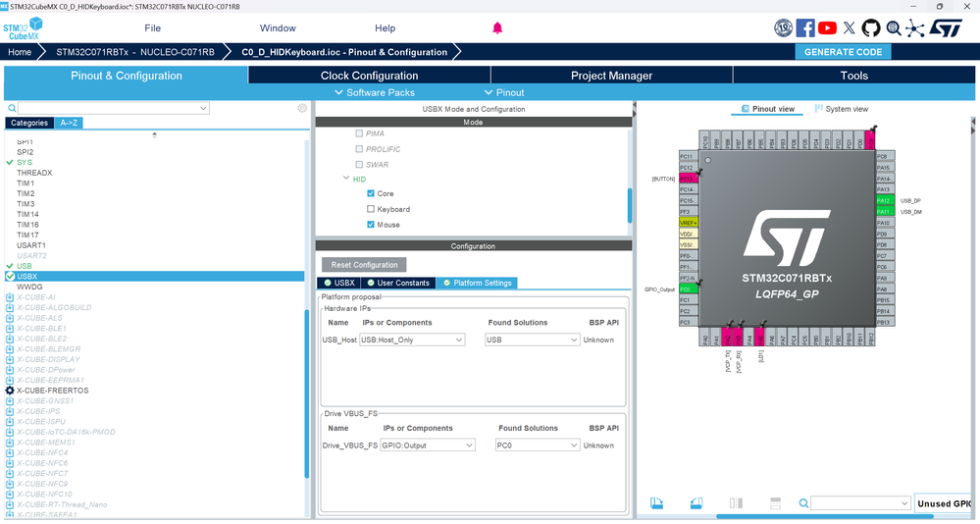Click the ST logo in the header
980x524 pixels.
[946, 28]
